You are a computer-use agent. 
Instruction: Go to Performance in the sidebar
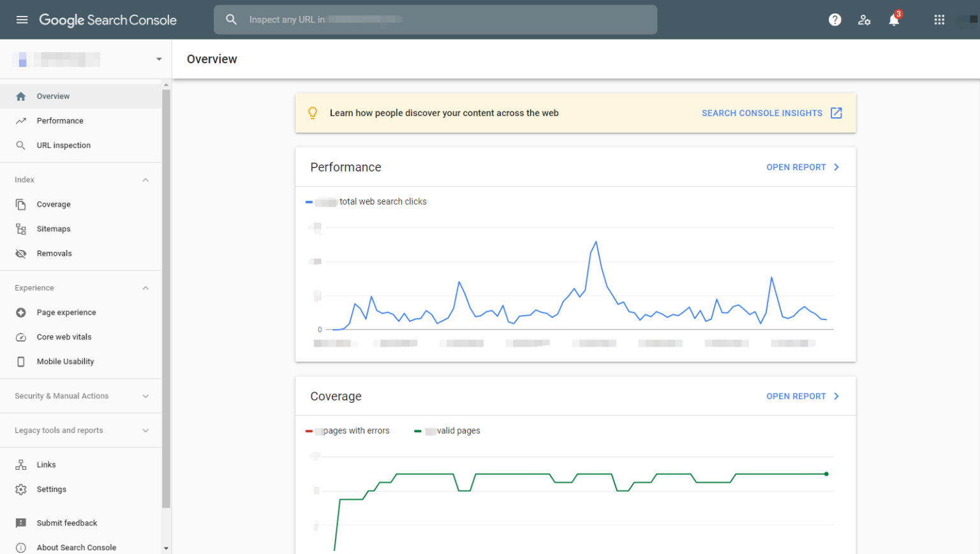click(60, 120)
